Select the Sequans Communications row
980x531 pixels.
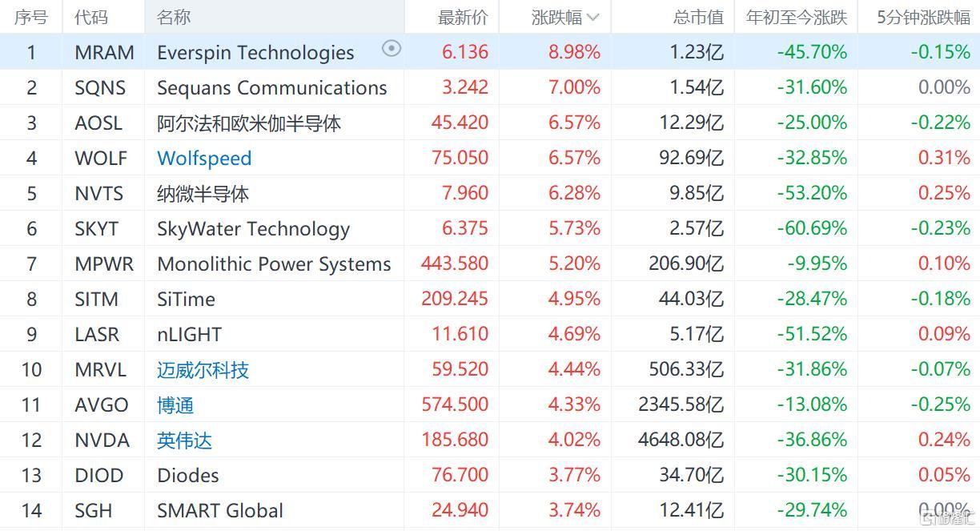[271, 87]
